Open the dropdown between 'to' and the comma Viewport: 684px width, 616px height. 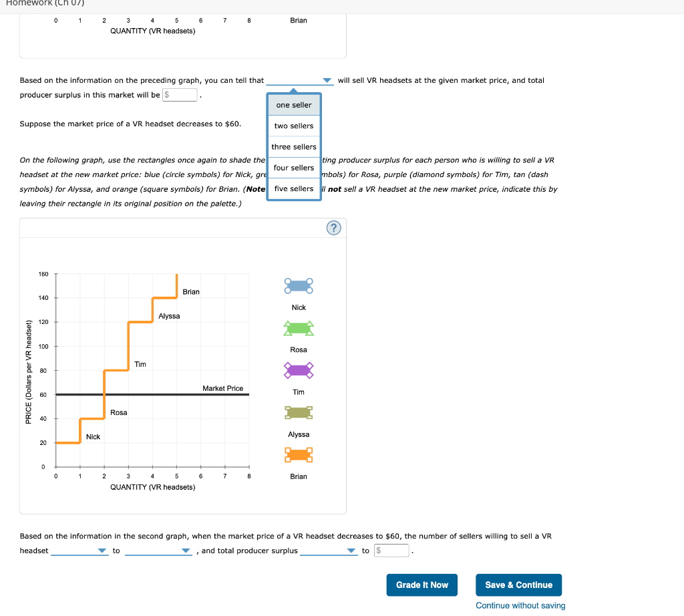(x=158, y=551)
